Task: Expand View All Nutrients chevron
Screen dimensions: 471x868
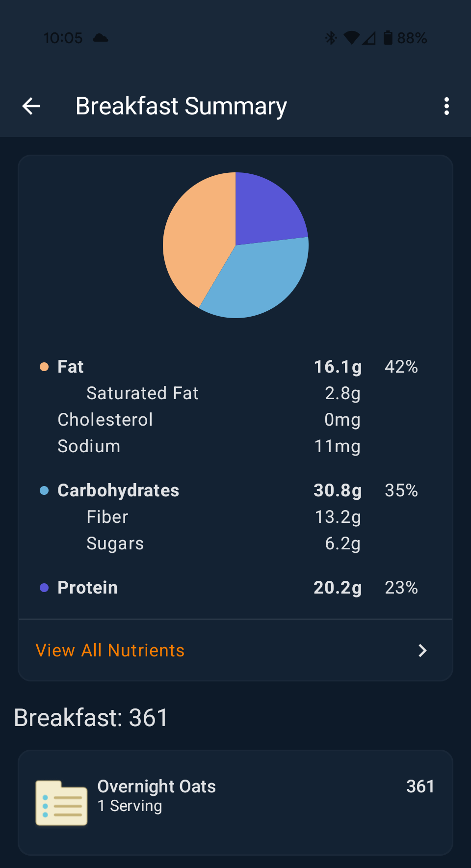Action: [x=422, y=651]
